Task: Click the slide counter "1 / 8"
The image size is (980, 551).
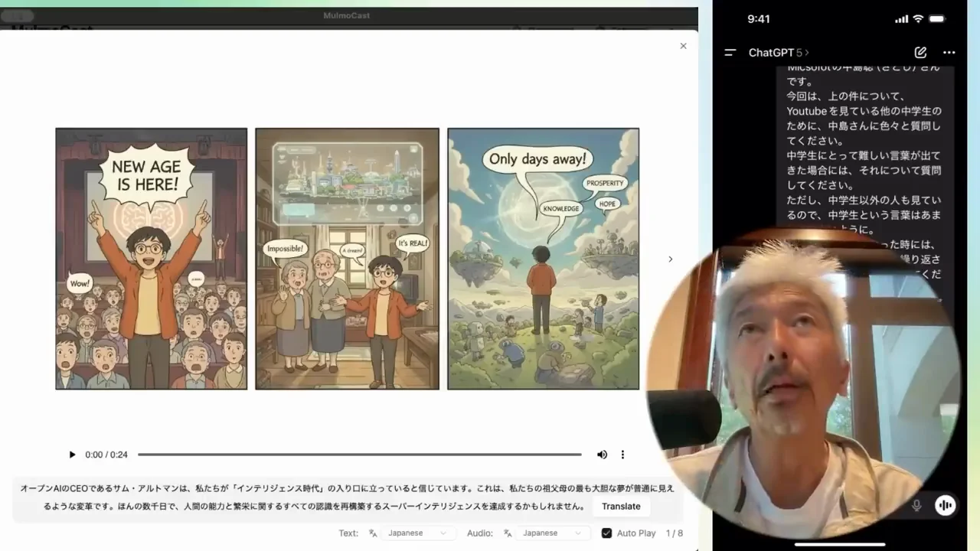Action: pos(675,533)
